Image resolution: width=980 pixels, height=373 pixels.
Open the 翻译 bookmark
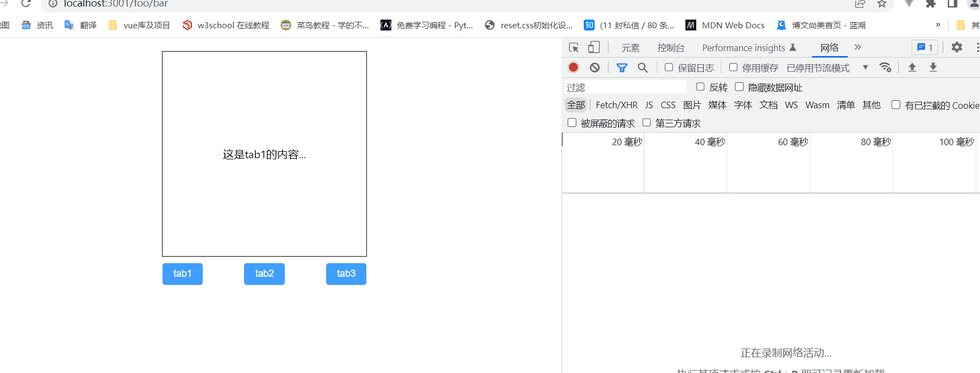(x=80, y=25)
